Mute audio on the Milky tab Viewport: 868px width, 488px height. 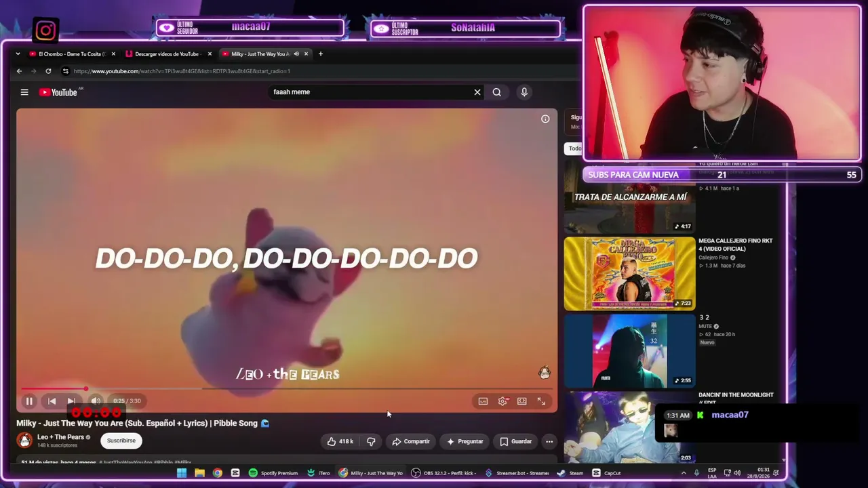coord(296,54)
